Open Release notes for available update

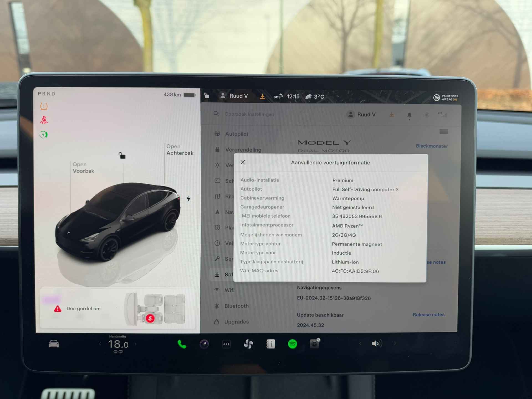(x=428, y=314)
